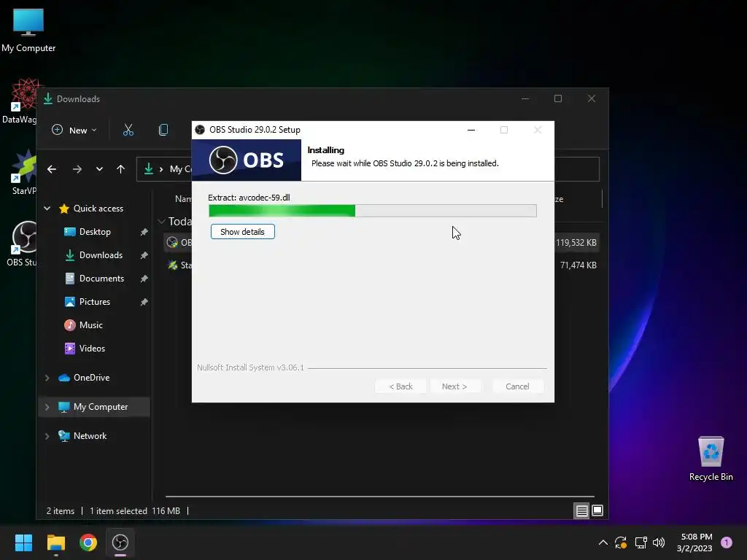Expand the OneDrive tree node
Viewport: 747px width, 560px height.
click(47, 378)
